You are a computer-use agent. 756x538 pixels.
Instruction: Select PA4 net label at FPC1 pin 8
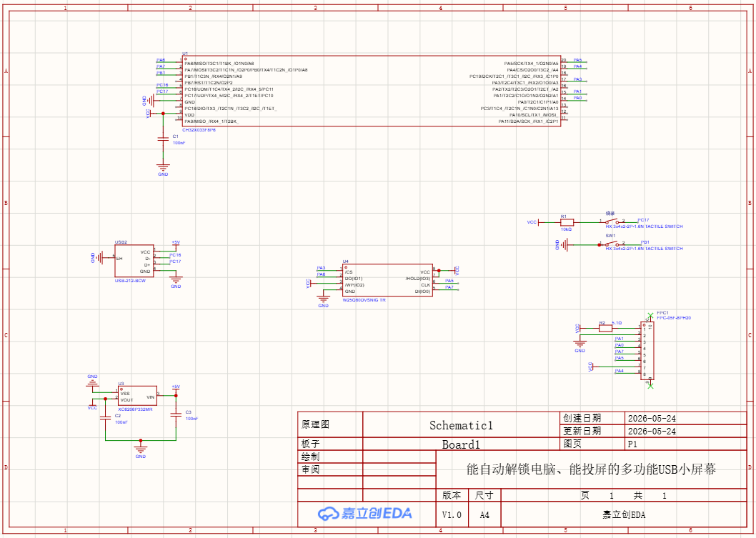(x=620, y=371)
